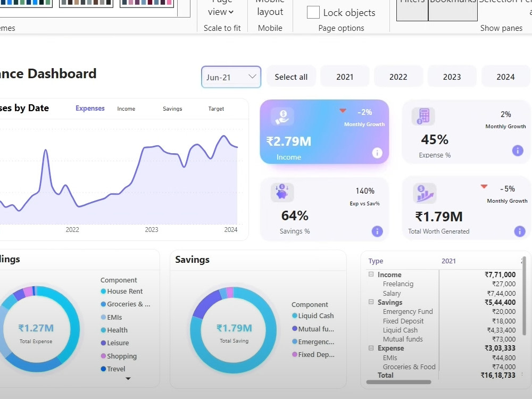Collapse the Expense row in matrix
Image resolution: width=532 pixels, height=399 pixels.
[371, 348]
